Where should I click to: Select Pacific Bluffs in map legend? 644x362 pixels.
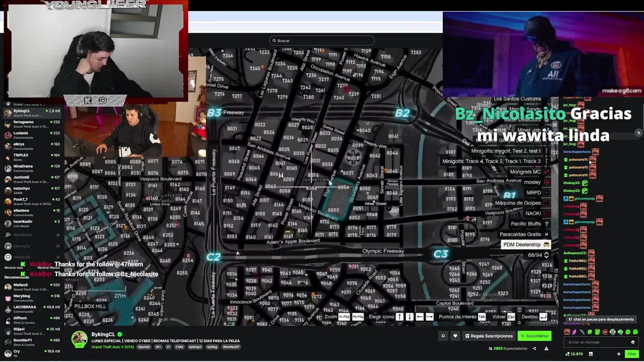click(530, 224)
